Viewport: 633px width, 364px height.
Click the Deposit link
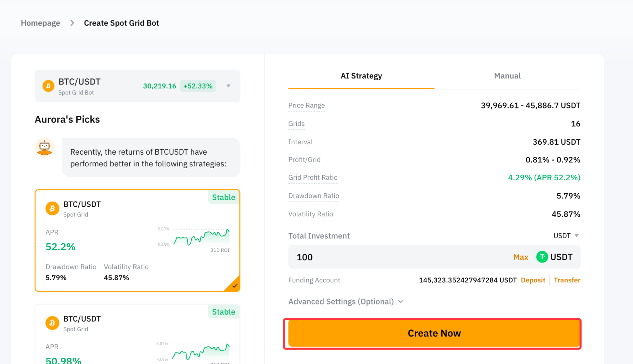point(533,280)
